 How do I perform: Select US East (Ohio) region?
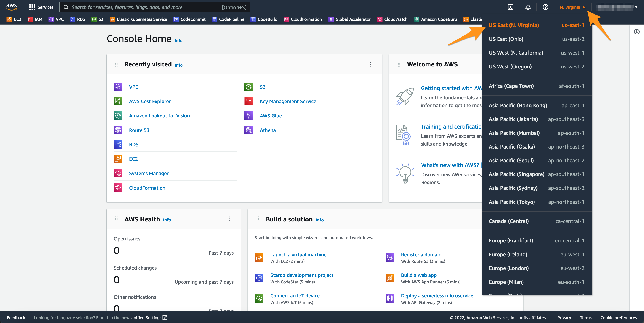click(536, 39)
